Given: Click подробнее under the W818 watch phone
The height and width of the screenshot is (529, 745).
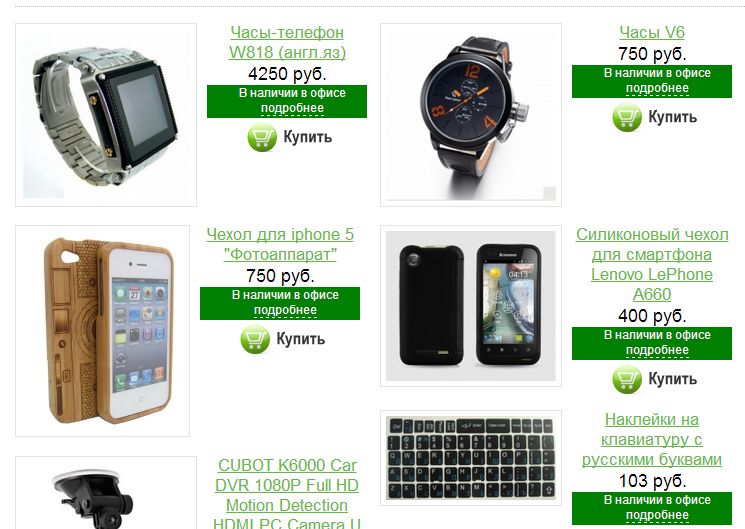Looking at the screenshot, I should [292, 108].
